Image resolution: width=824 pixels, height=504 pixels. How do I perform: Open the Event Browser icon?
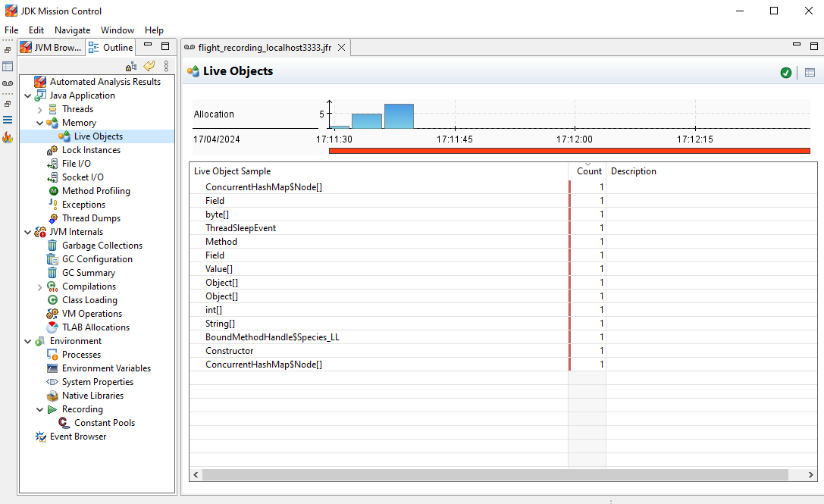(40, 437)
